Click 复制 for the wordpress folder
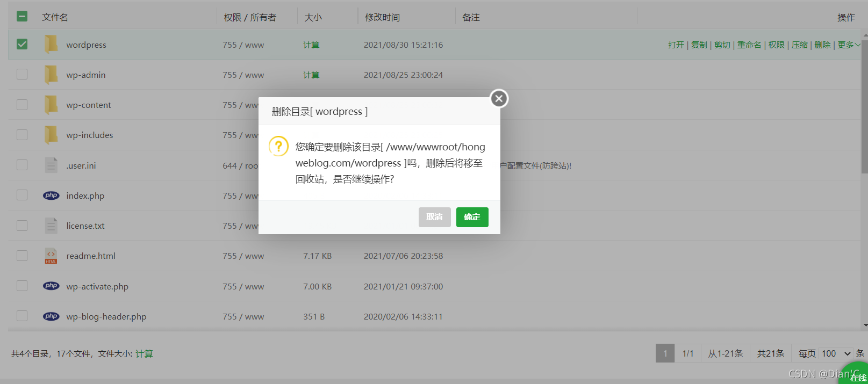Viewport: 868px width, 384px height. click(x=699, y=45)
